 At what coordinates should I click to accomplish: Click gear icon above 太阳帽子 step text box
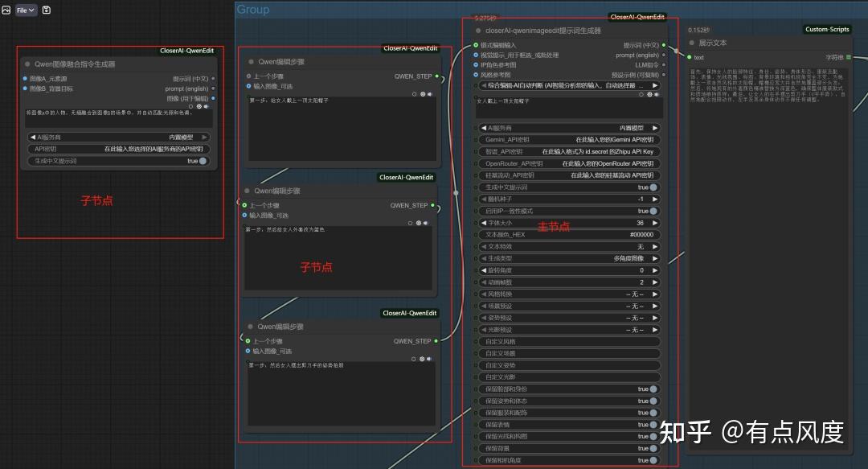tap(423, 94)
